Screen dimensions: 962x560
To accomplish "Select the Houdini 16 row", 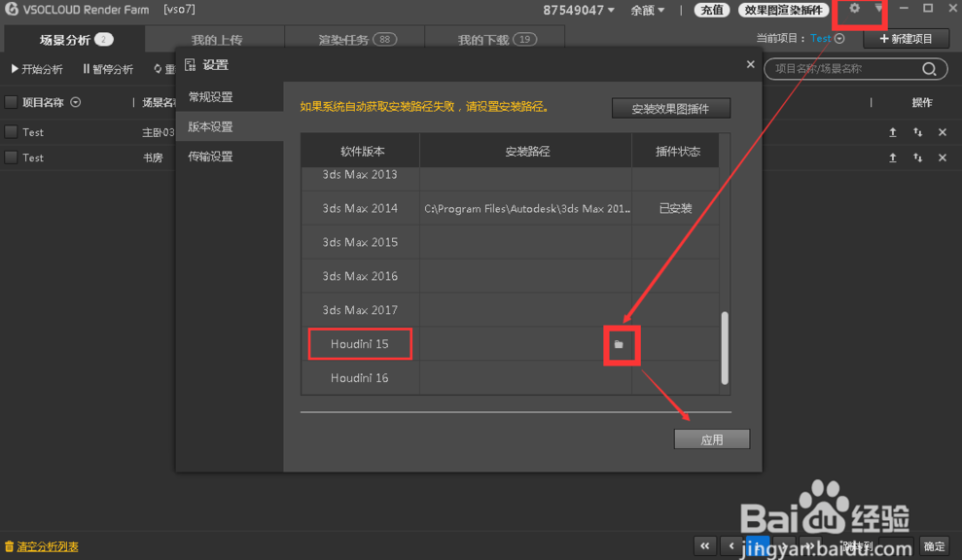I will pos(510,378).
